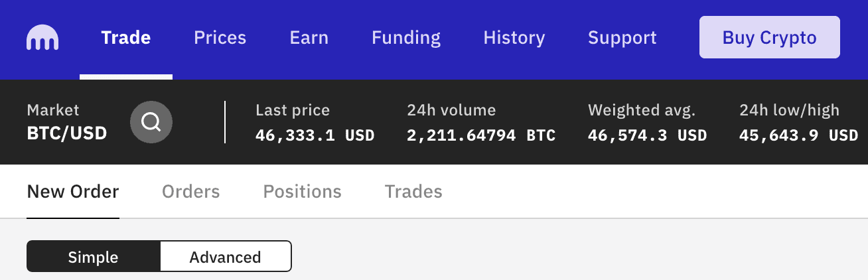Click the Last price value 46,333.1 USD
The image size is (868, 280).
click(x=315, y=136)
